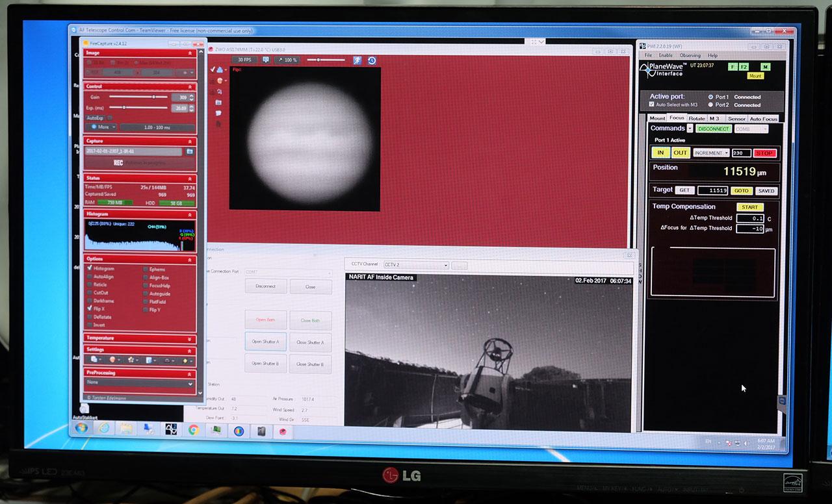Open the Observing menu in PlaneWave
This screenshot has width=832, height=504.
click(690, 55)
